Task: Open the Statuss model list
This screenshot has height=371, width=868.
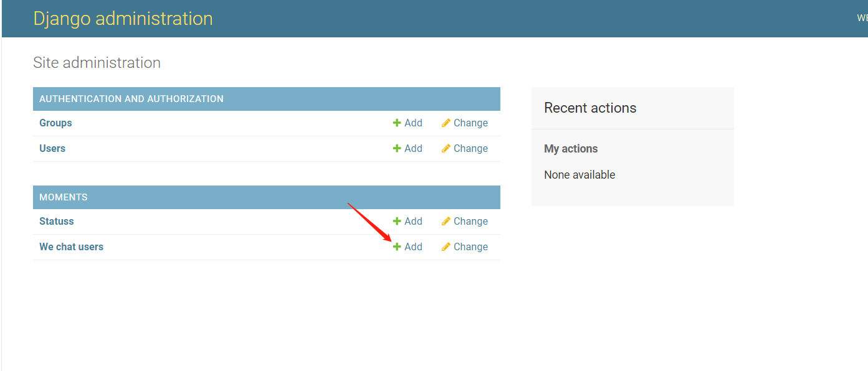Action: 57,222
